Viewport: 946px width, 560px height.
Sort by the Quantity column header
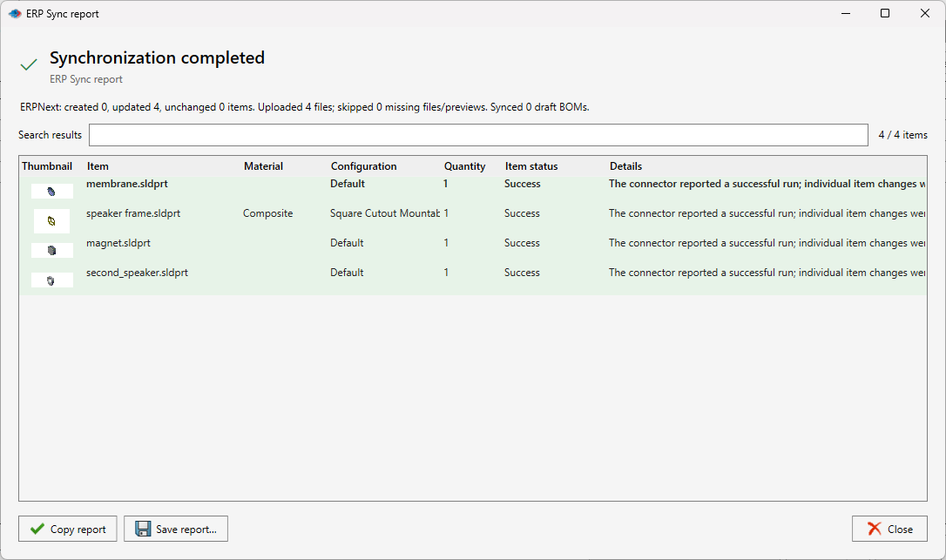tap(464, 166)
